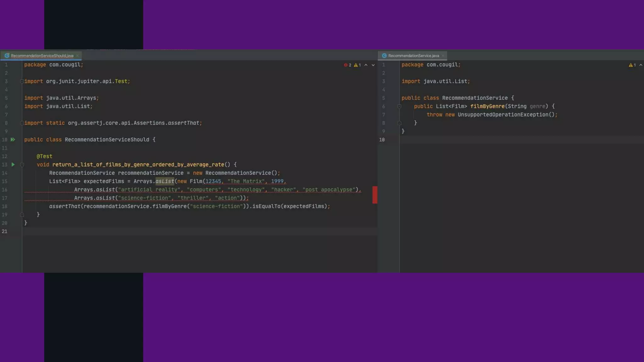The image size is (644, 362).
Task: Close the RecommendationService.java tab
Action: (x=443, y=56)
